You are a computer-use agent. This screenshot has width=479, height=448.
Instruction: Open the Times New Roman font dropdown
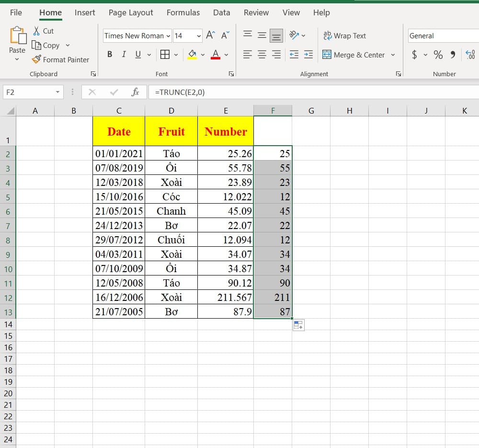pyautogui.click(x=168, y=36)
